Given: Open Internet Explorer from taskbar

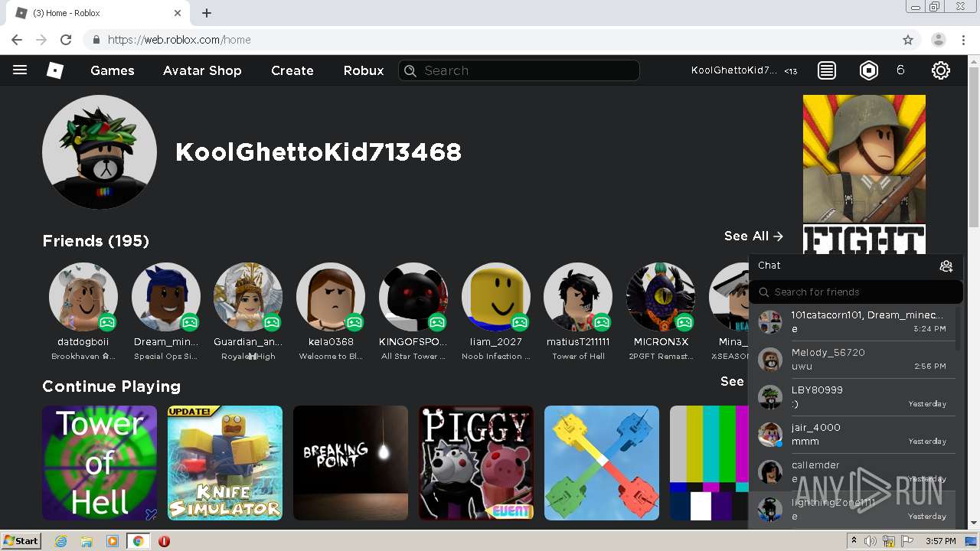Looking at the screenshot, I should (61, 541).
